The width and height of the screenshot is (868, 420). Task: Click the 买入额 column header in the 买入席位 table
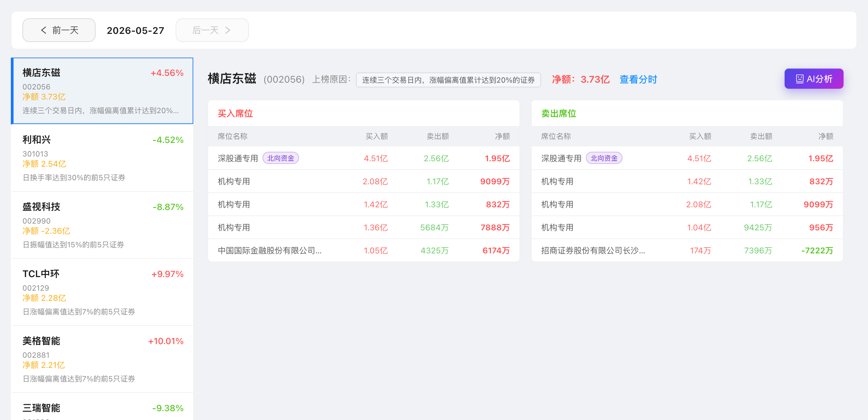click(x=376, y=136)
